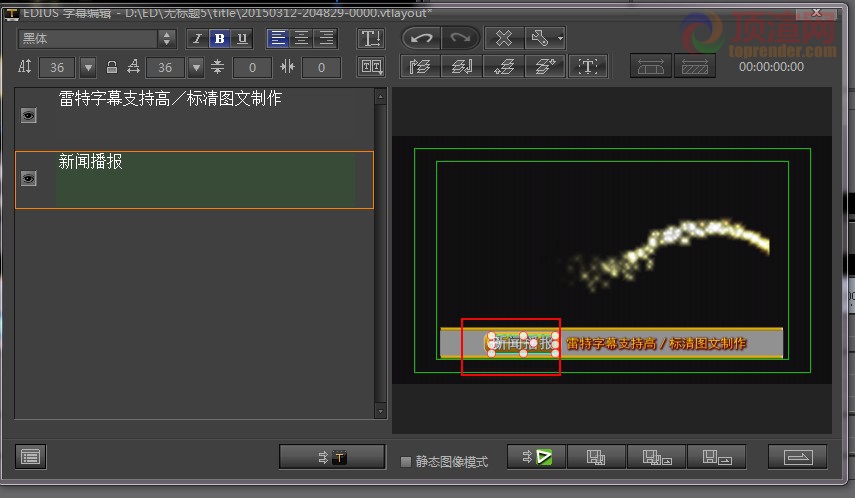
Task: Click the single-disk save button
Action: pos(596,457)
